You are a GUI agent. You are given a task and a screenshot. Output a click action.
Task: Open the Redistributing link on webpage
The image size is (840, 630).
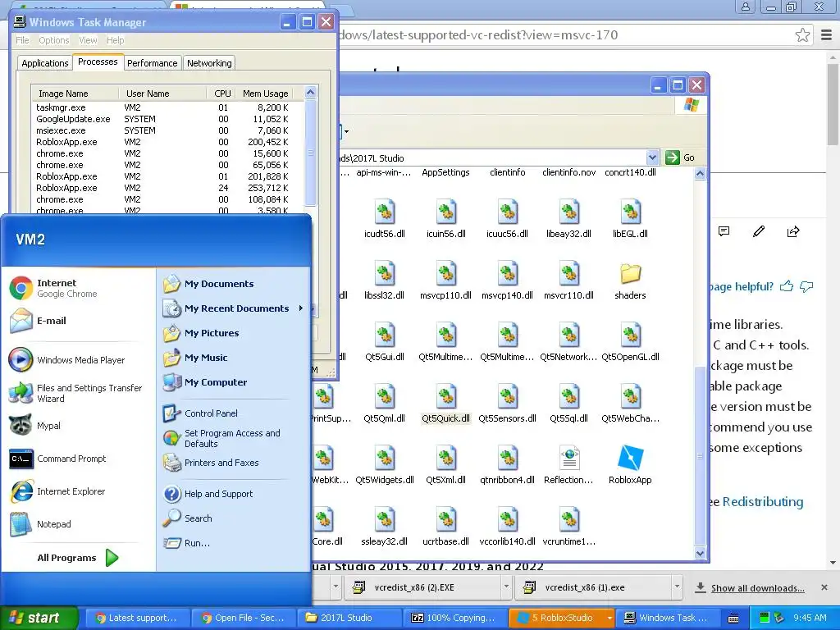point(763,502)
